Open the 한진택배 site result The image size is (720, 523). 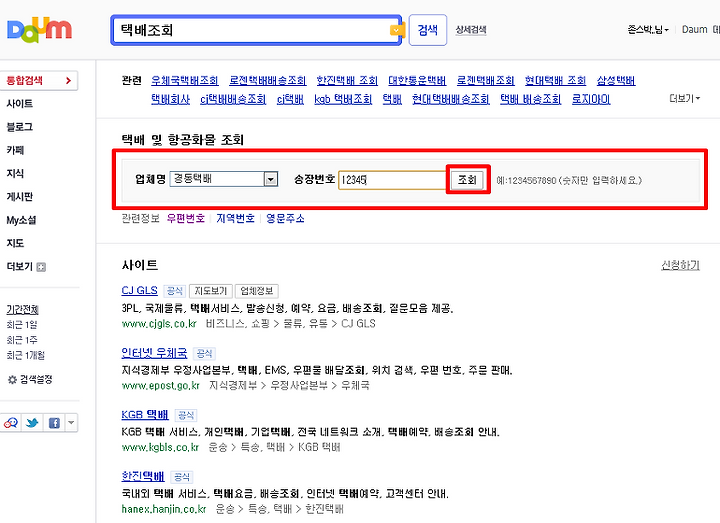(x=143, y=476)
